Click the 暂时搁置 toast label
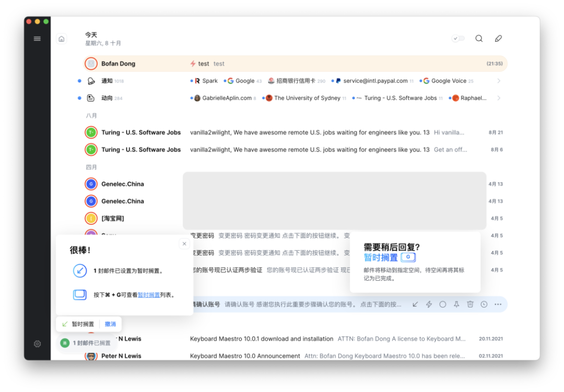This screenshot has height=392, width=564. [83, 324]
